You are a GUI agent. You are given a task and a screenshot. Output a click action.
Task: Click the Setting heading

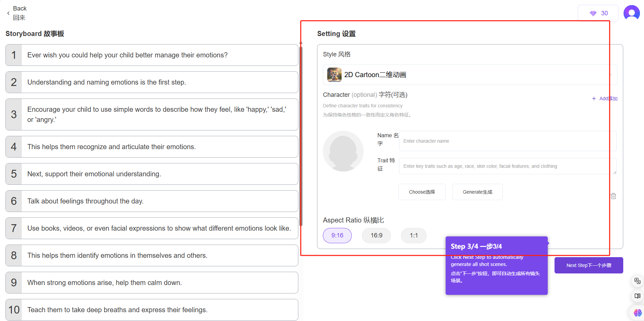336,34
